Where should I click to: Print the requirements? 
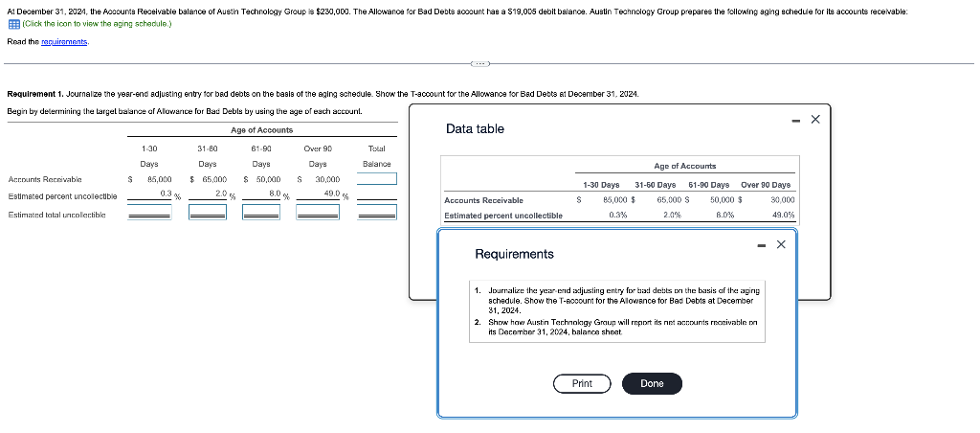point(582,383)
